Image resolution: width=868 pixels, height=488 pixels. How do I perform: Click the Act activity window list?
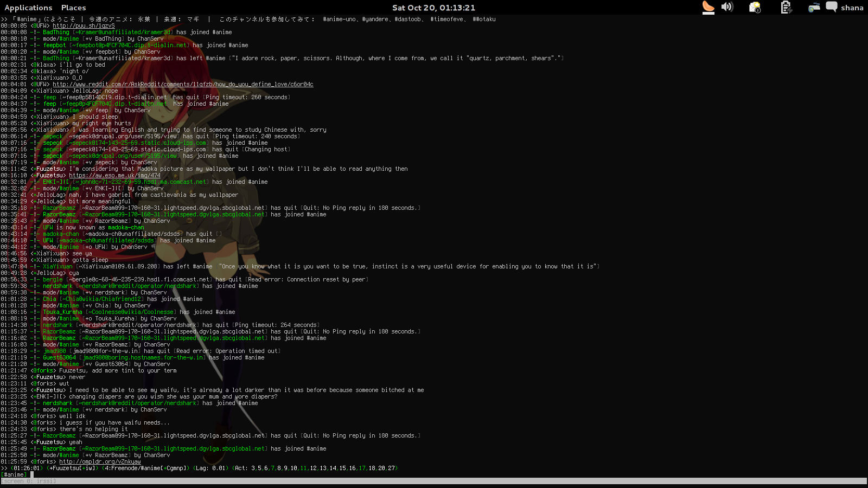tap(315, 468)
